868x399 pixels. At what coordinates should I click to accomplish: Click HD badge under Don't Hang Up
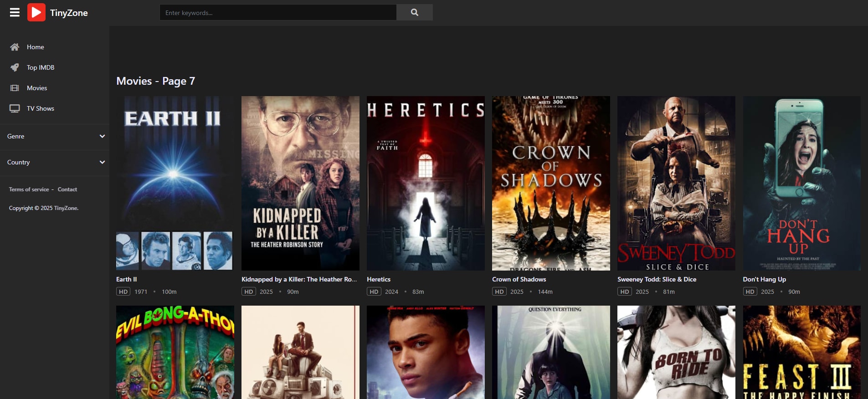tap(750, 292)
